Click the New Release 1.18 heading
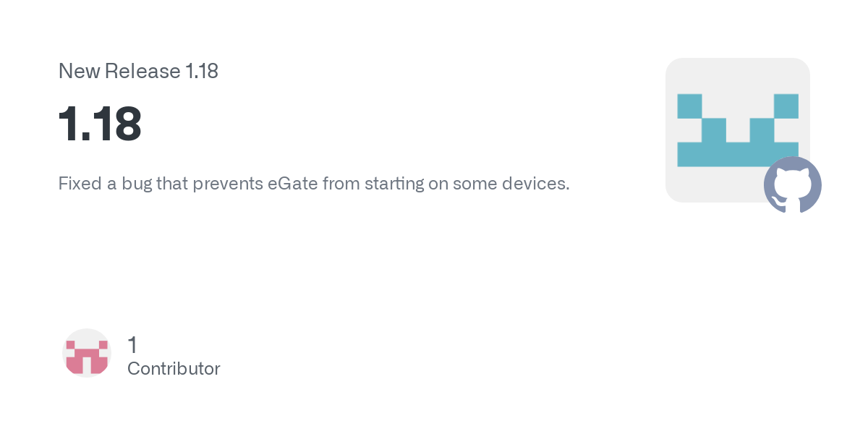Screen dimensions: 868x434 138,71
